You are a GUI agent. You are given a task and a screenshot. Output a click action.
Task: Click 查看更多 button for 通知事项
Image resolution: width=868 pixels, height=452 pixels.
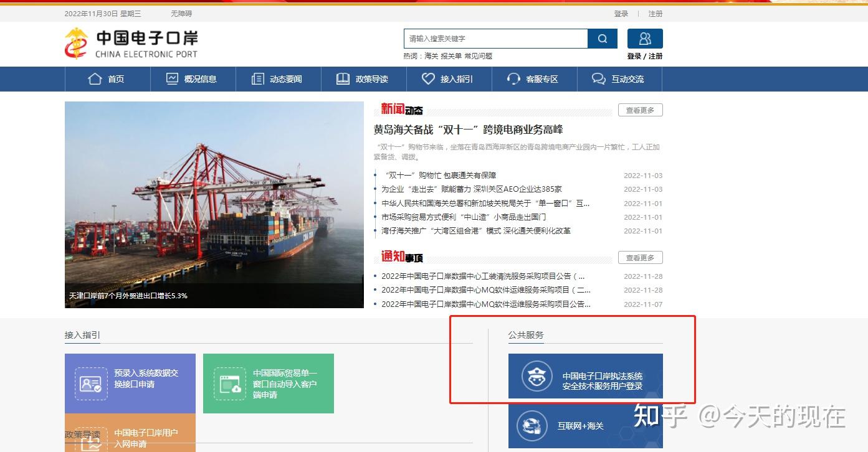click(x=641, y=258)
